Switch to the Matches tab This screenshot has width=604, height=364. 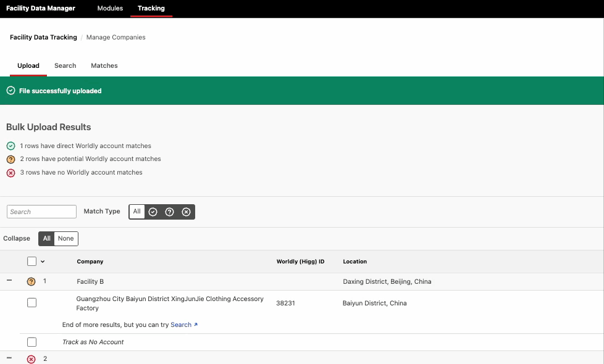click(104, 65)
